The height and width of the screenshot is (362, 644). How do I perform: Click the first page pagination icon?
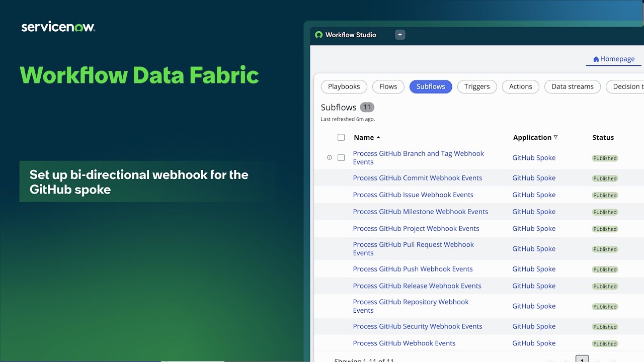551,360
